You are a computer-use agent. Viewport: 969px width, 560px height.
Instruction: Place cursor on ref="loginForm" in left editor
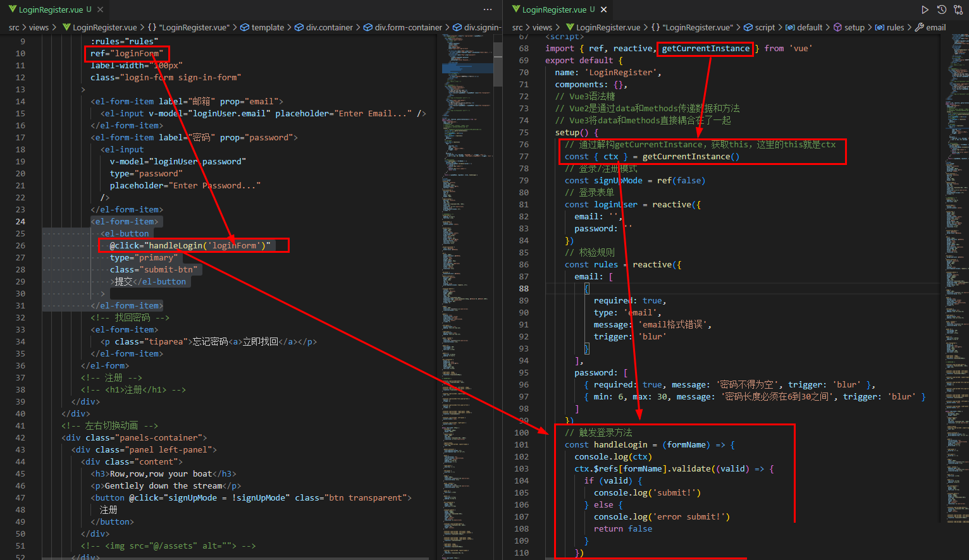tap(127, 53)
